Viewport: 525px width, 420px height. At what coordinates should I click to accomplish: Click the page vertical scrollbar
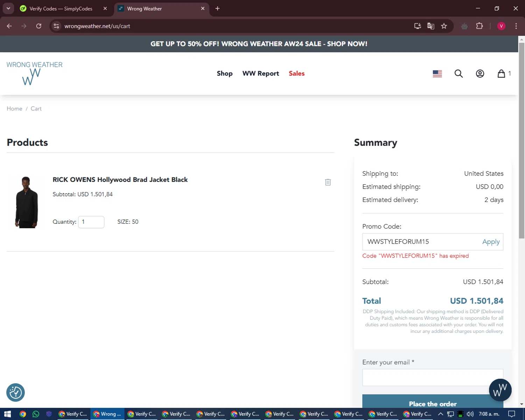click(x=521, y=140)
